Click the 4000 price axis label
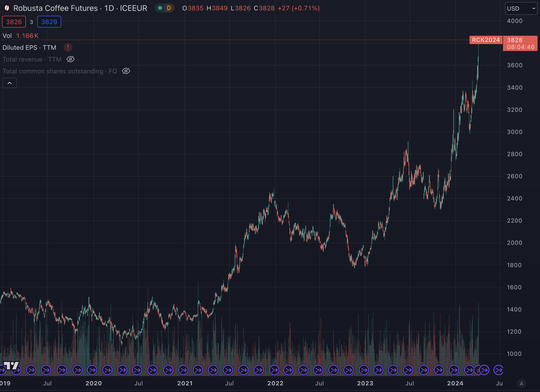540x392 pixels. pos(515,21)
